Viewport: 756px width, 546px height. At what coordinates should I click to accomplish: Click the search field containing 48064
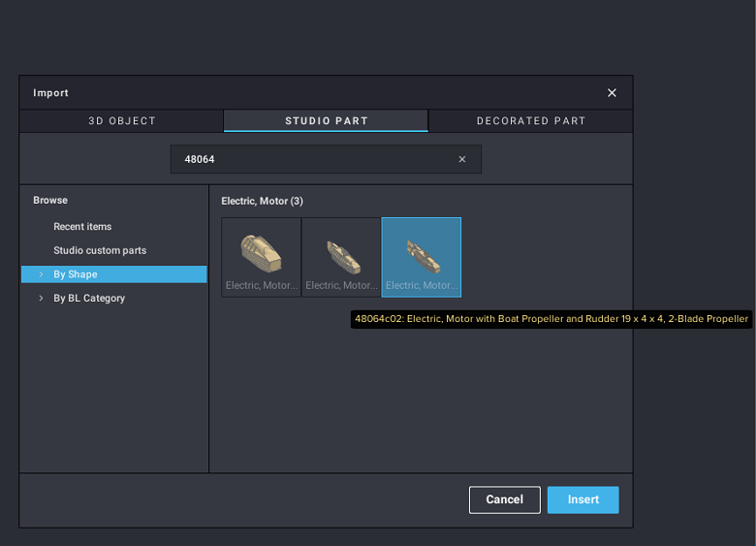[x=326, y=159]
